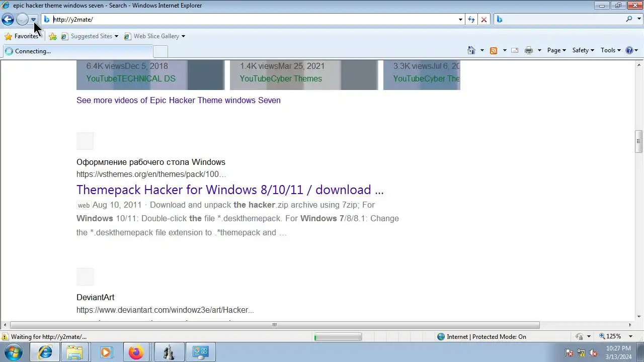Screen dimensions: 644x362
Task: Open the 3.3K views video thumbnail
Action: coord(422,75)
